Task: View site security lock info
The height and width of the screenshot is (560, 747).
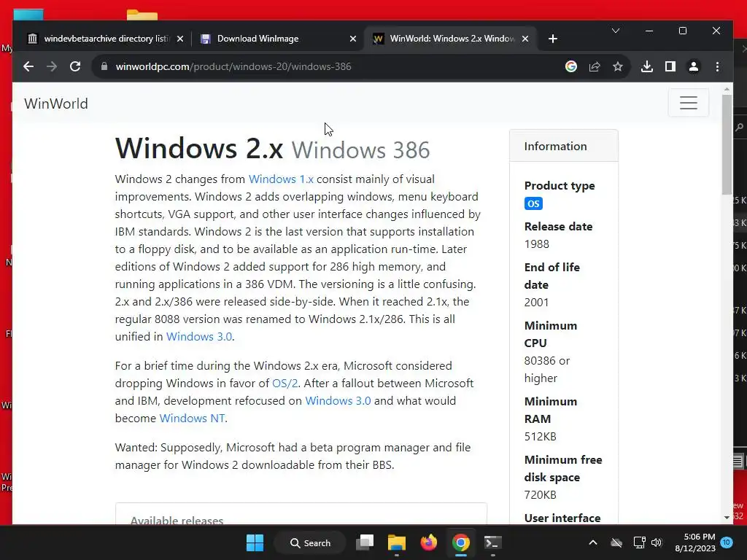Action: pos(104,66)
